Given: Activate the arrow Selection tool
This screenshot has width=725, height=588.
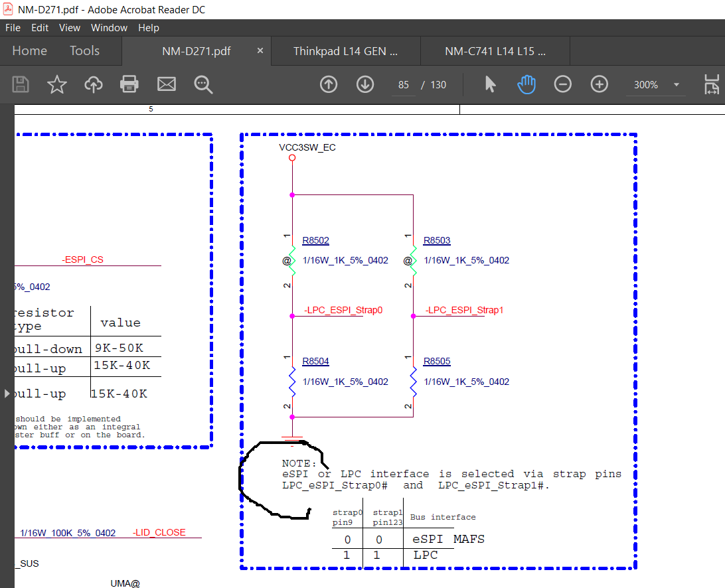Looking at the screenshot, I should point(491,84).
